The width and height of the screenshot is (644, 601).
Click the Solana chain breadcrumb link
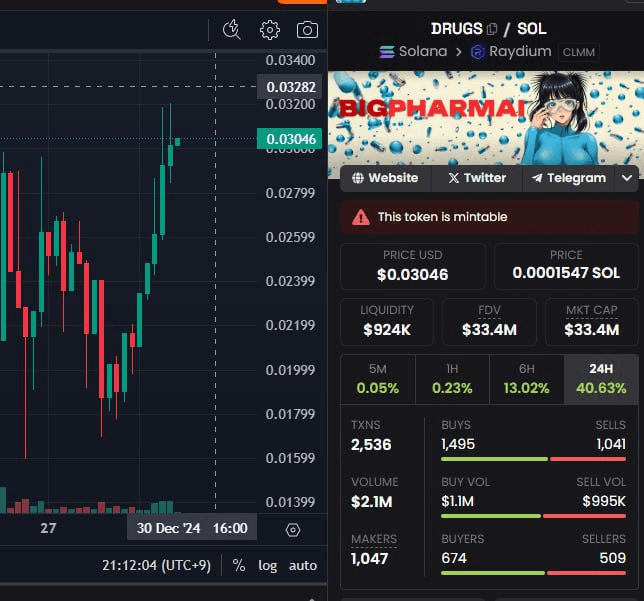(423, 51)
